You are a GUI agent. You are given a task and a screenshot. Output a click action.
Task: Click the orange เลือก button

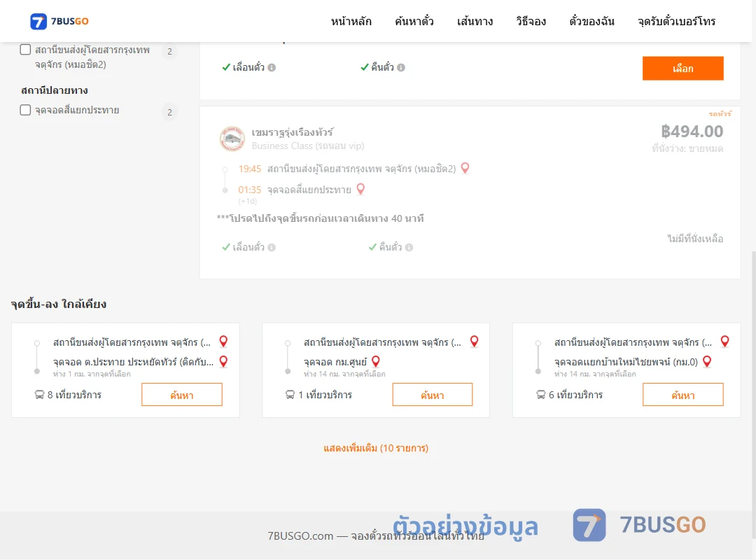682,69
